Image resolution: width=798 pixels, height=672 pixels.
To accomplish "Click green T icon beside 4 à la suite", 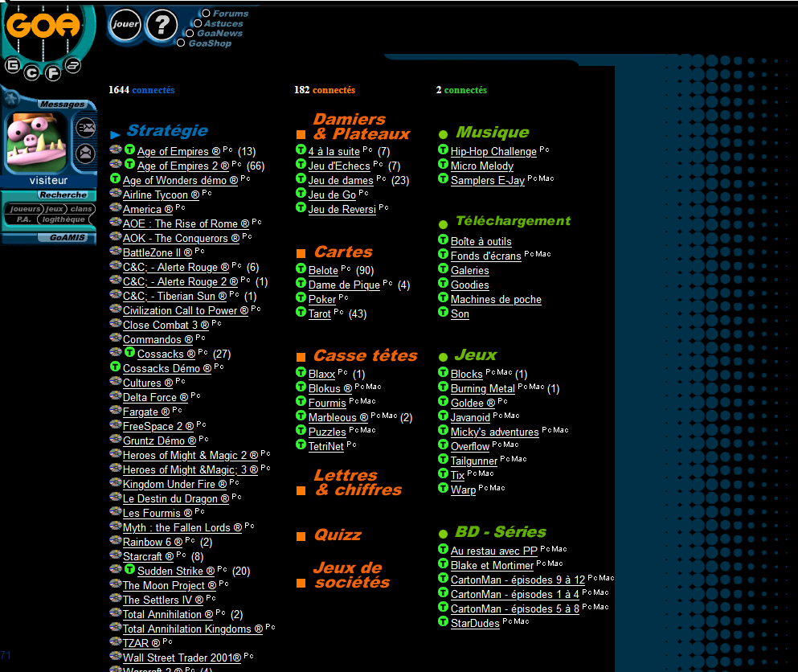I will point(301,150).
